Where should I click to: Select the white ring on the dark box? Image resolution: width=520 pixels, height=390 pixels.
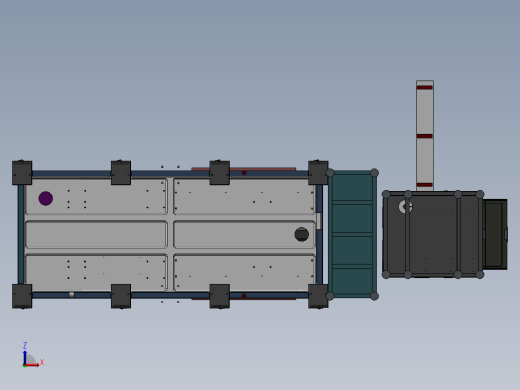click(x=405, y=207)
